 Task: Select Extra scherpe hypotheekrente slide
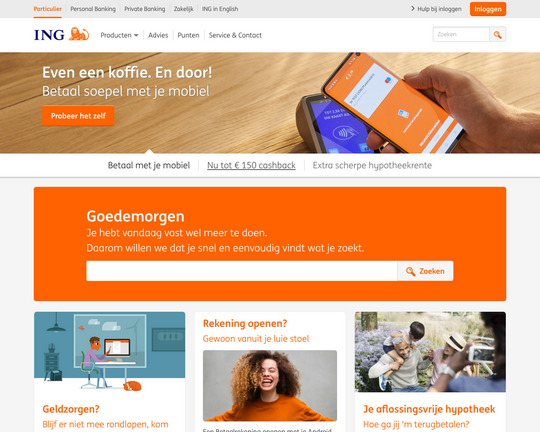[x=372, y=165]
